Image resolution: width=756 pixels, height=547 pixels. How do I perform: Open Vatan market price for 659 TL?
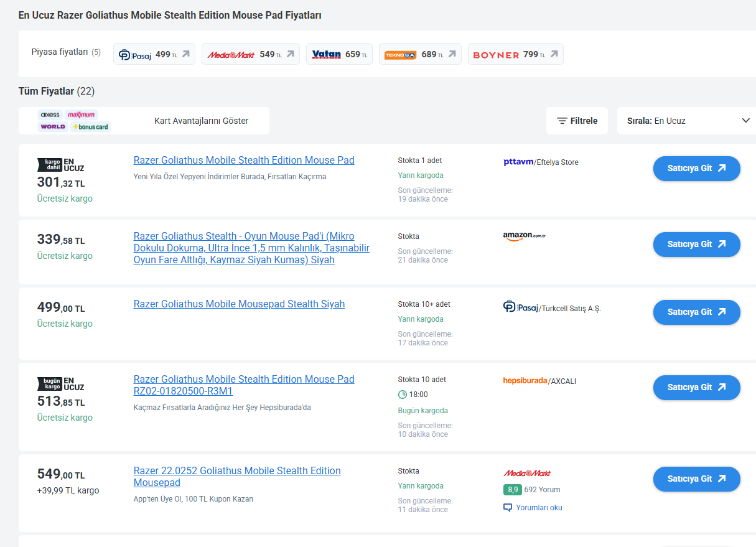pos(339,54)
